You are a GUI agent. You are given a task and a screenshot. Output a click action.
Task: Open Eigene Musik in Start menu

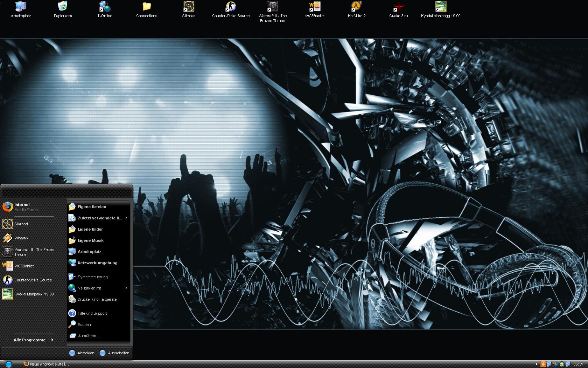[x=90, y=240]
